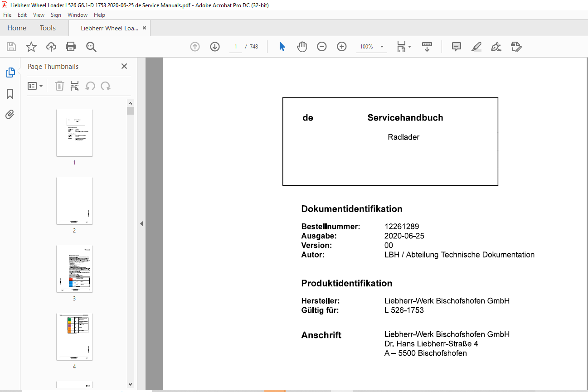
Task: Collapse the navigation pane arrow
Action: tap(141, 223)
